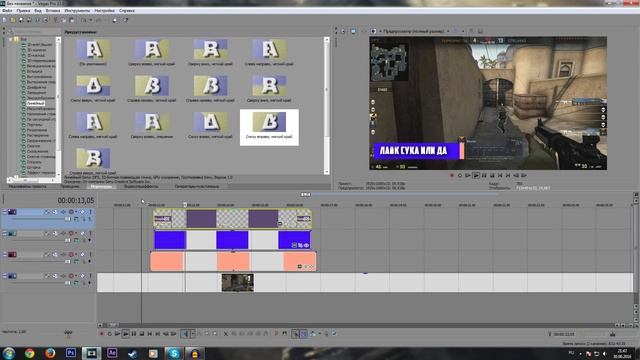Image resolution: width=640 pixels, height=360 pixels.
Task: Open After Effects from the taskbar
Action: [112, 353]
